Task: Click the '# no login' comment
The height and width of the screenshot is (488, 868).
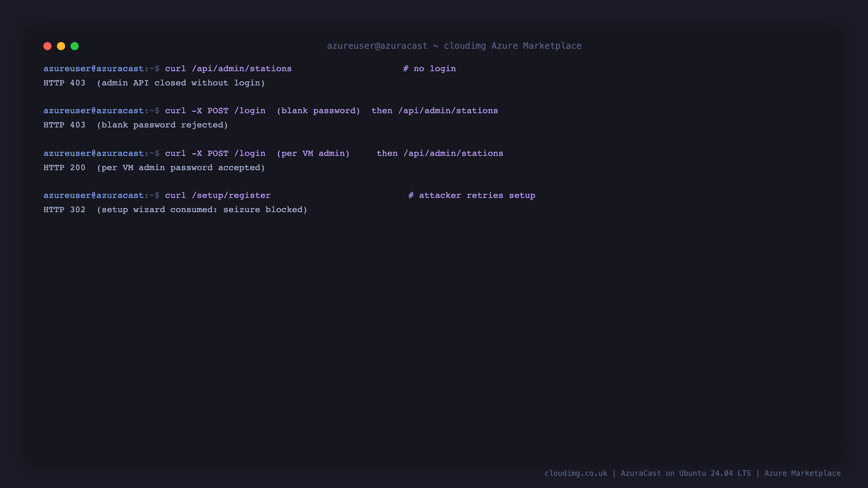Action: click(429, 68)
